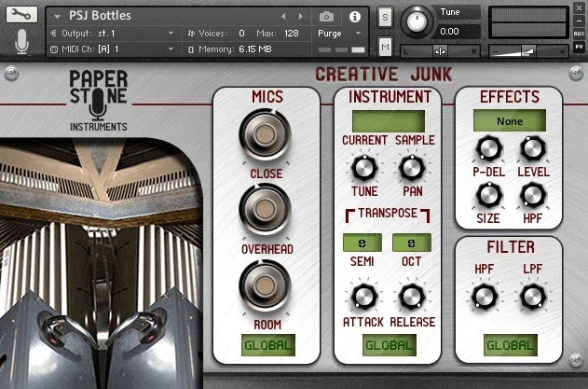Click the Paper Stone Instruments logo
This screenshot has width=588, height=389.
pyautogui.click(x=99, y=101)
